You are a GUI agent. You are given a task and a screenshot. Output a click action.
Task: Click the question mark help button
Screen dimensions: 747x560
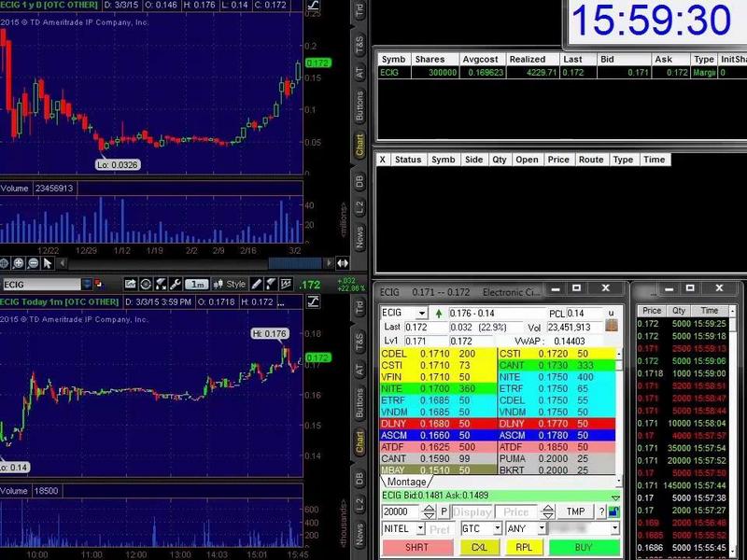pyautogui.click(x=601, y=511)
